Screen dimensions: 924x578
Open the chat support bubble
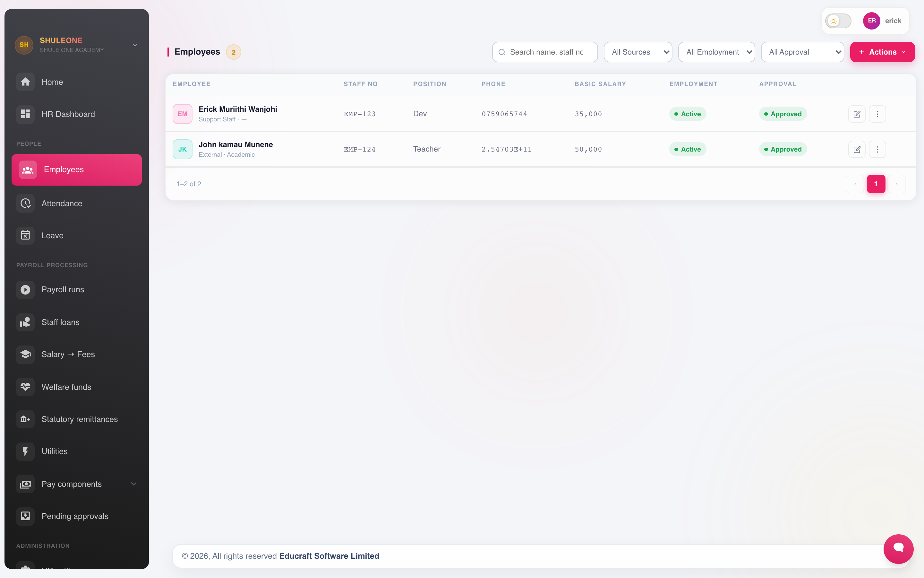(898, 549)
